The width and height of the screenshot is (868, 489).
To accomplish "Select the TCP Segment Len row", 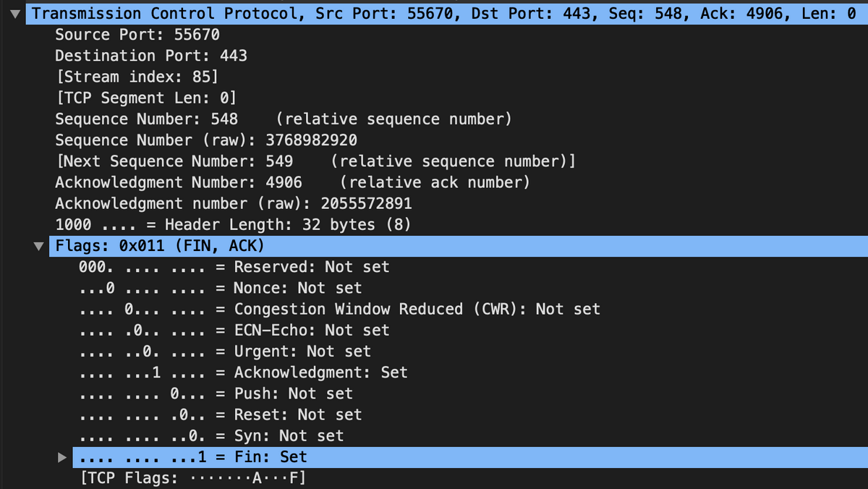I will [x=146, y=98].
